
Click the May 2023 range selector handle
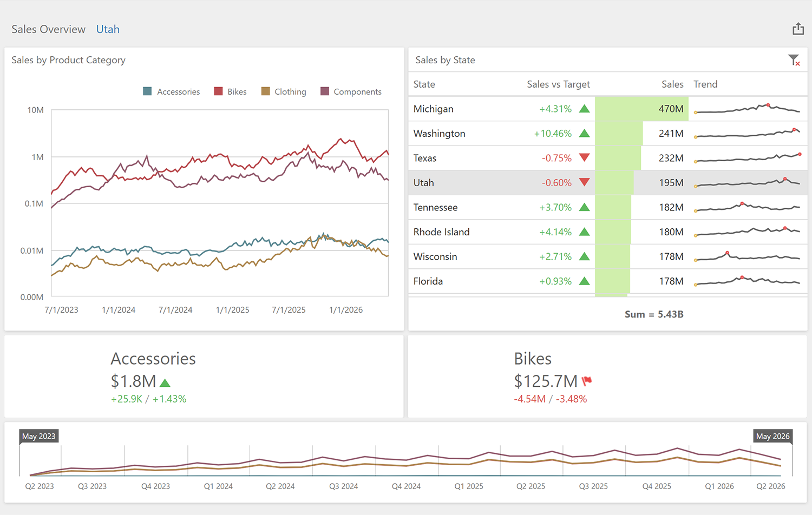coord(39,436)
